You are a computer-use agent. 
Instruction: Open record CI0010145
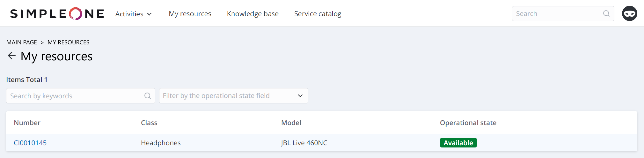coord(30,143)
